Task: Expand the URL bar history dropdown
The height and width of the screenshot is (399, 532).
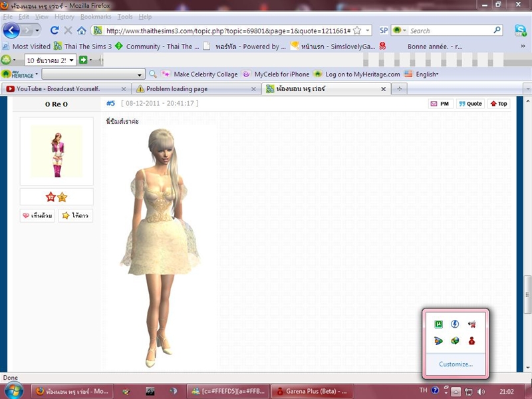Action: click(368, 31)
